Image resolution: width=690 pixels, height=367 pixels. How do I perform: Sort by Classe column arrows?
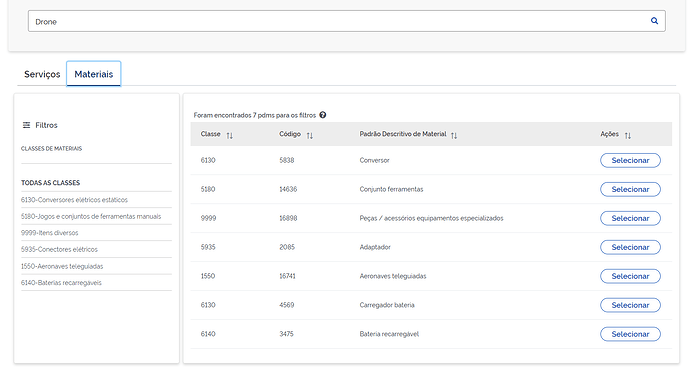tap(230, 136)
